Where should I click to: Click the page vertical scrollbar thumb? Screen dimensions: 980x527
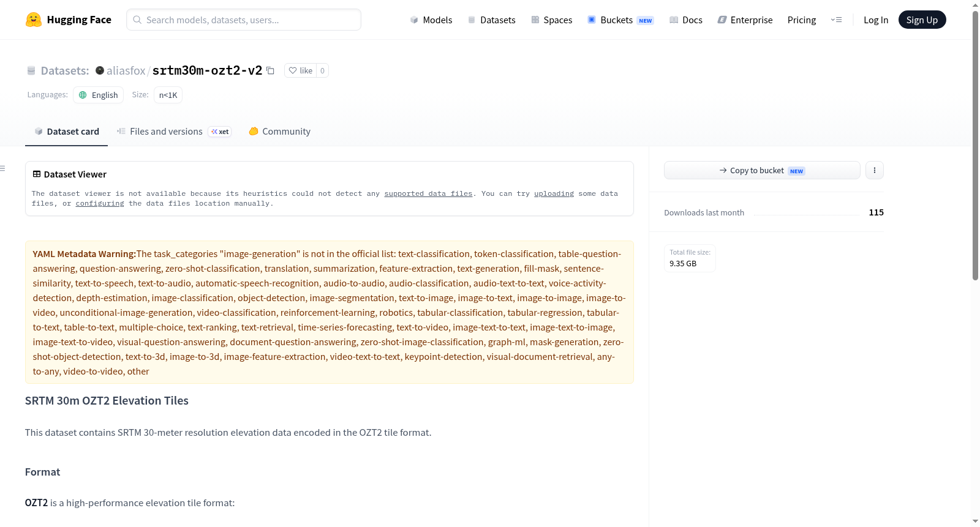(975, 145)
